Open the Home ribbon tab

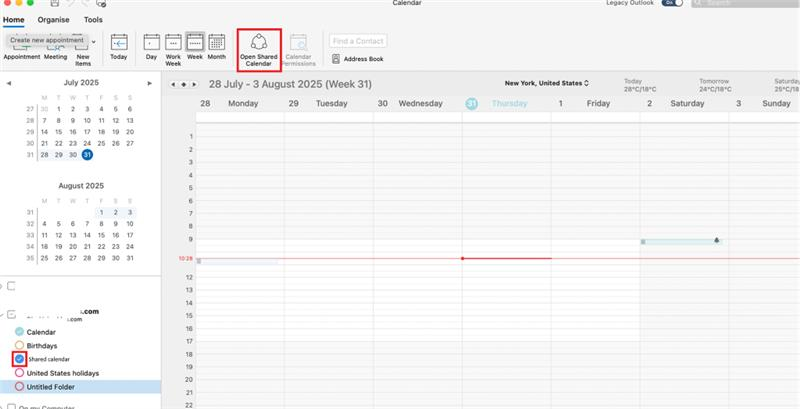click(x=13, y=20)
